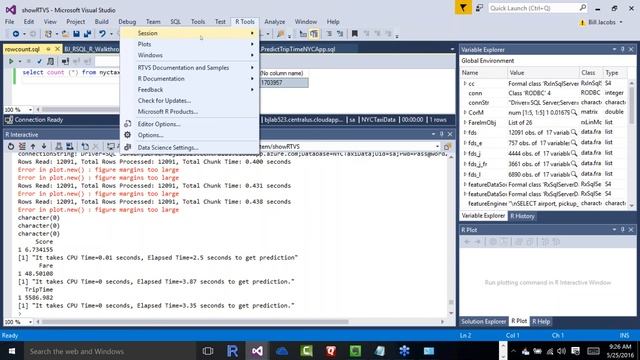
Task: Select the 1703957 result cell
Action: coord(283,82)
